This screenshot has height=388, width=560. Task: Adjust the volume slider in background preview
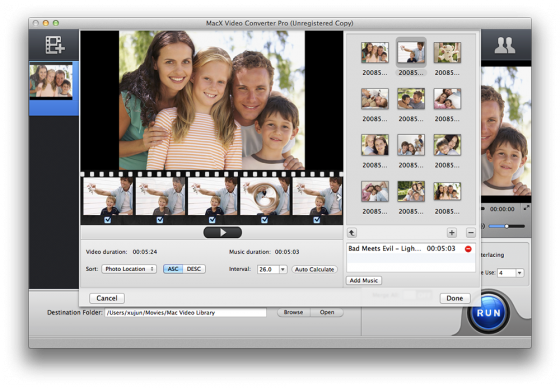pyautogui.click(x=506, y=226)
